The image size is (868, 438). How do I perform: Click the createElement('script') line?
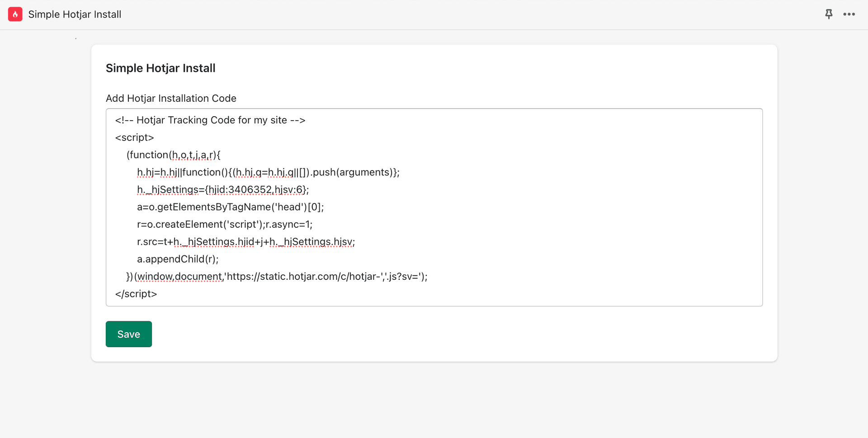tap(225, 225)
